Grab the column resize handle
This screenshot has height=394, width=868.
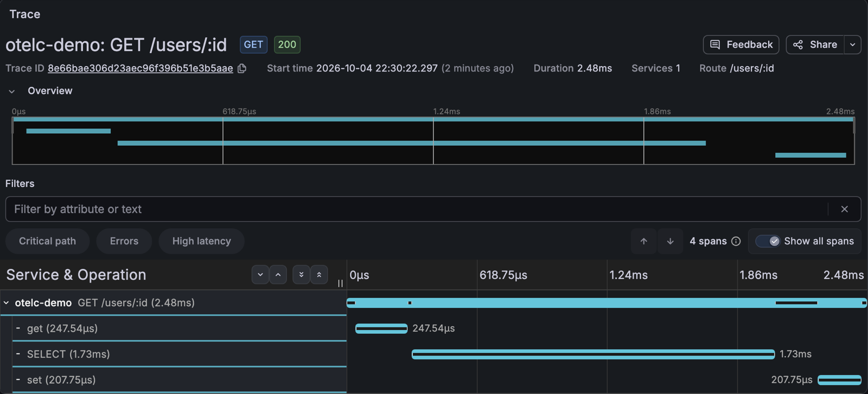[340, 283]
